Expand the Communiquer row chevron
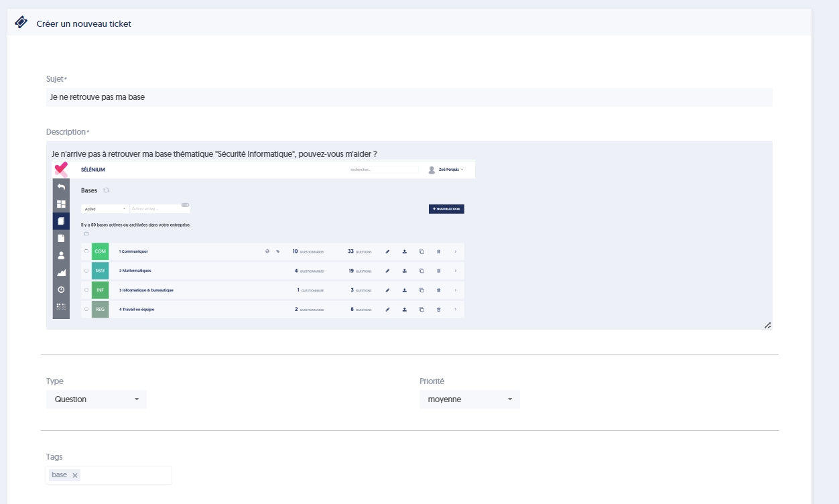This screenshot has width=839, height=504. [x=456, y=251]
